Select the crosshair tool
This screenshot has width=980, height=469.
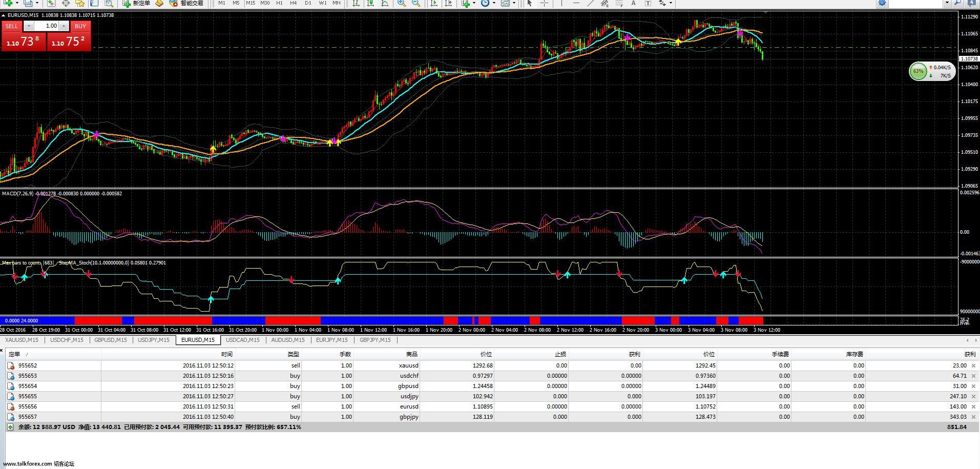545,3
